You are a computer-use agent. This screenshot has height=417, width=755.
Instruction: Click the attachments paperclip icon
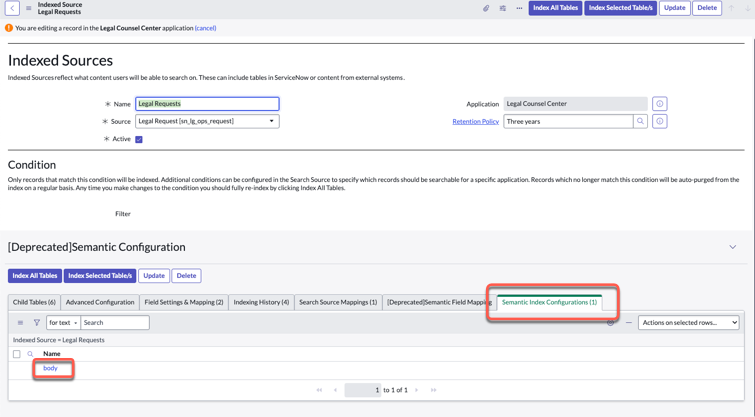[x=486, y=8]
